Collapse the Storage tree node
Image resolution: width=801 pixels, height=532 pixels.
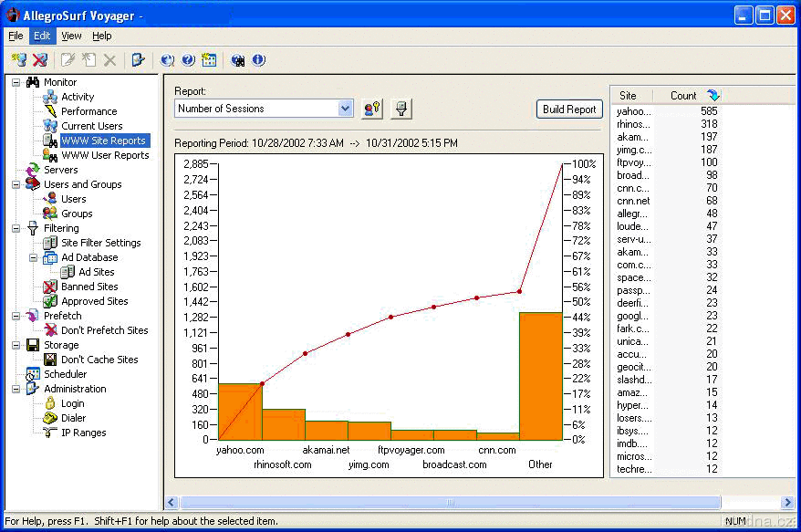pos(16,345)
